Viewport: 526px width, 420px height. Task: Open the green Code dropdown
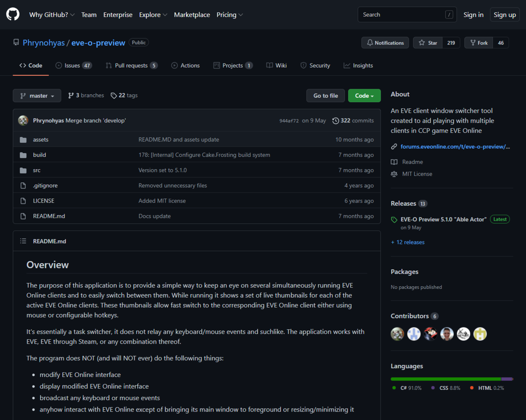(364, 96)
